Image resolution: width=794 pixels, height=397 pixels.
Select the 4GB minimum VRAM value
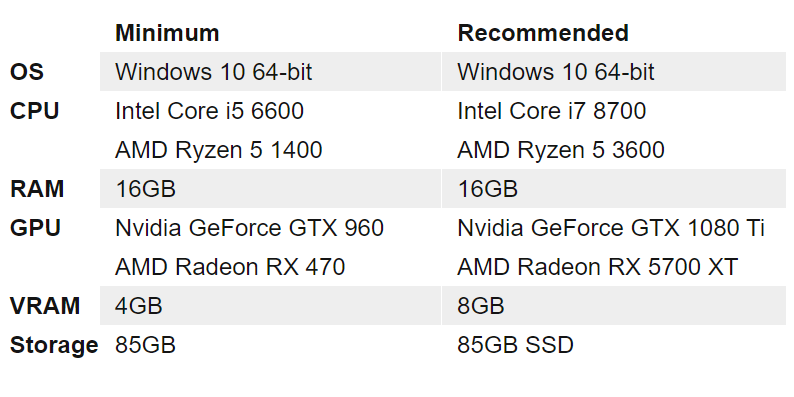(x=139, y=306)
